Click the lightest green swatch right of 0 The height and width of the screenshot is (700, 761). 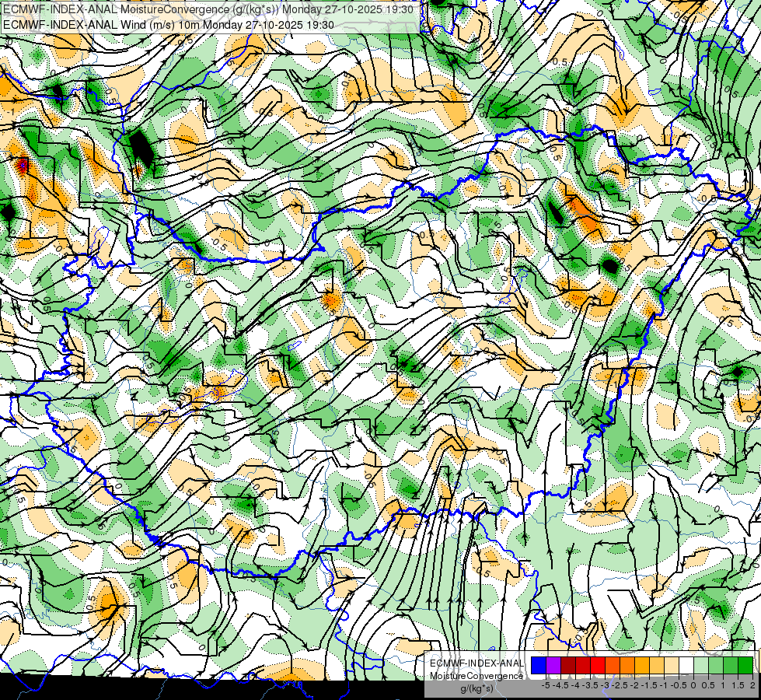[x=700, y=665]
